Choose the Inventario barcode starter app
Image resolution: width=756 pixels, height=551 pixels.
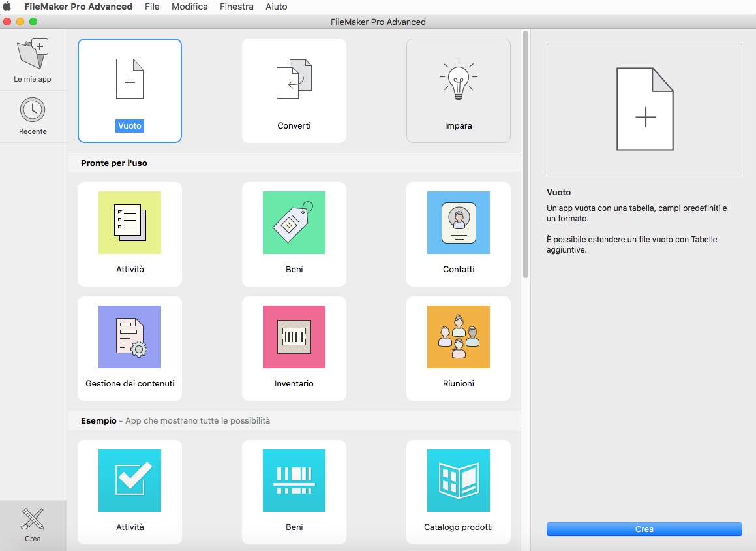point(294,349)
